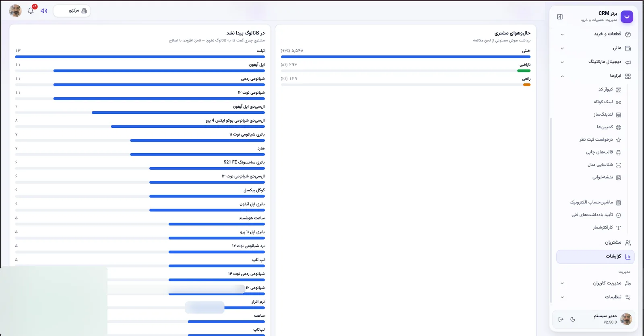Expand the دیجیتال مارکتینگ menu chevron
The image size is (644, 336).
(x=562, y=62)
